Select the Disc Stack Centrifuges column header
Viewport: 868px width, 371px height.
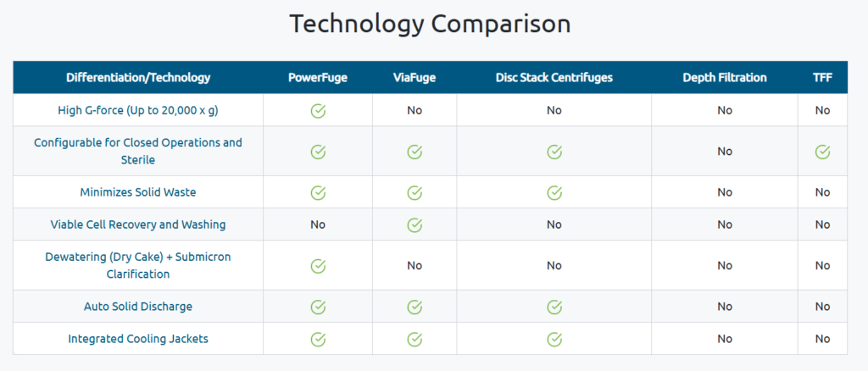pyautogui.click(x=554, y=77)
